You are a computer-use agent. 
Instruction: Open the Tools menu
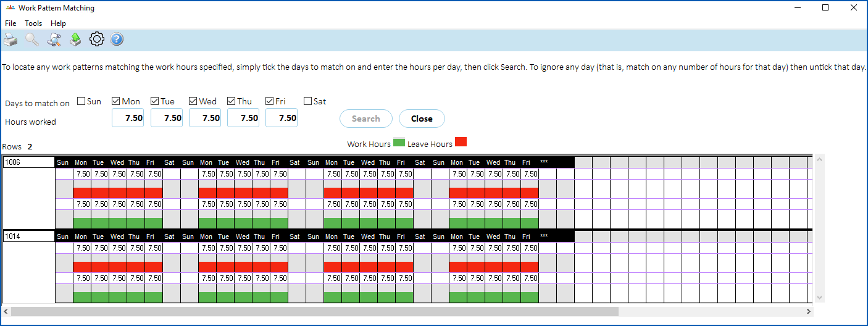click(x=33, y=23)
